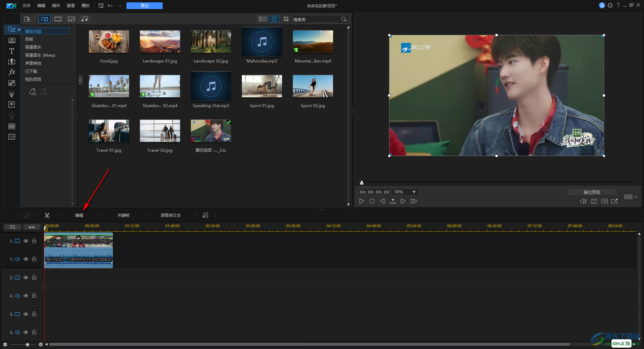
Task: Click the split scissors tool
Action: 47,215
